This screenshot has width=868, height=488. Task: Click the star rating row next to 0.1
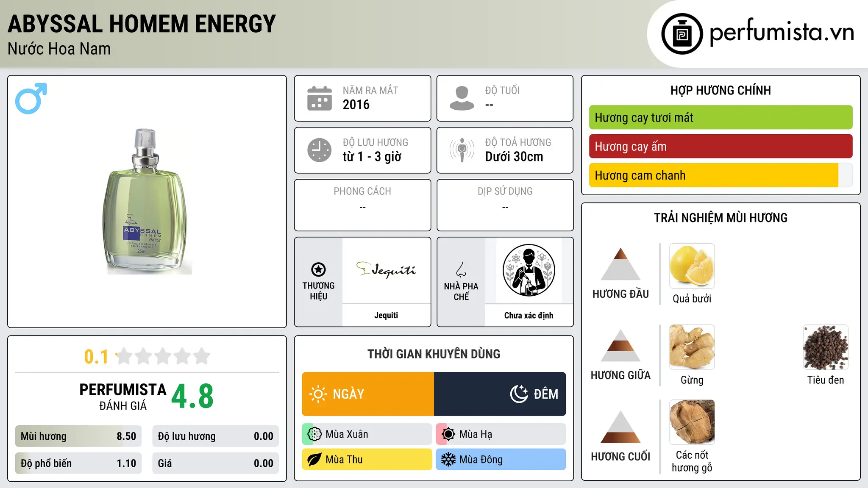tap(163, 356)
